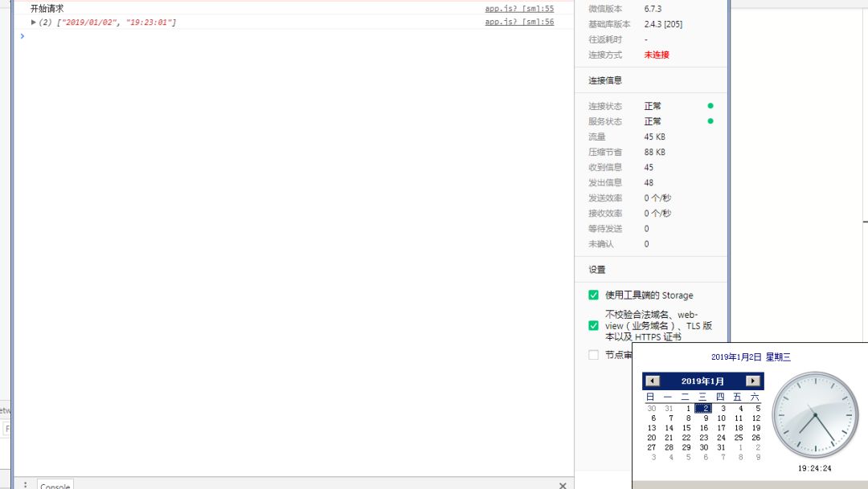Go to previous month in calendar
868x489 pixels.
[x=653, y=381]
